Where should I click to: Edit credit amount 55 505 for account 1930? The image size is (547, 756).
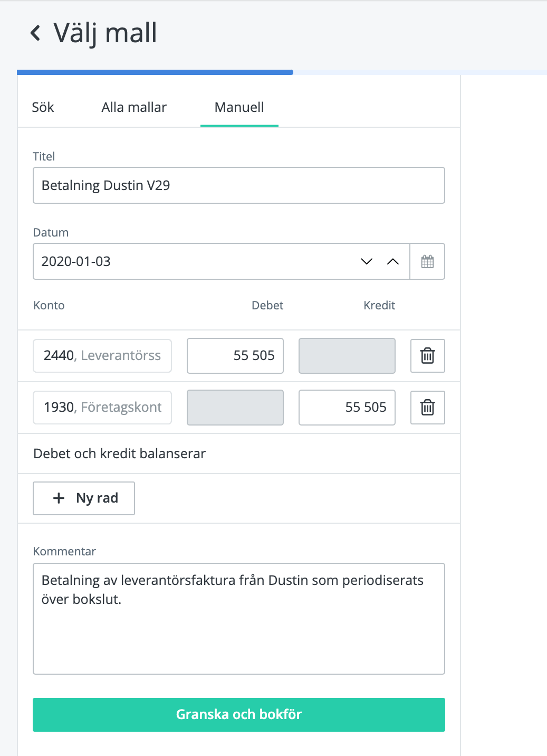tap(347, 408)
